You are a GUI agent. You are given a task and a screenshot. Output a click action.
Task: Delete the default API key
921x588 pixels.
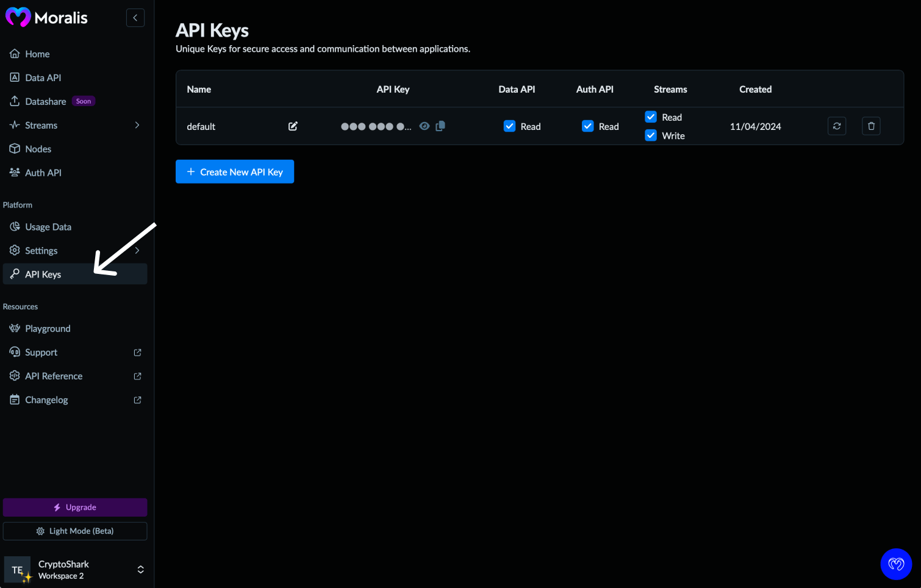tap(871, 126)
